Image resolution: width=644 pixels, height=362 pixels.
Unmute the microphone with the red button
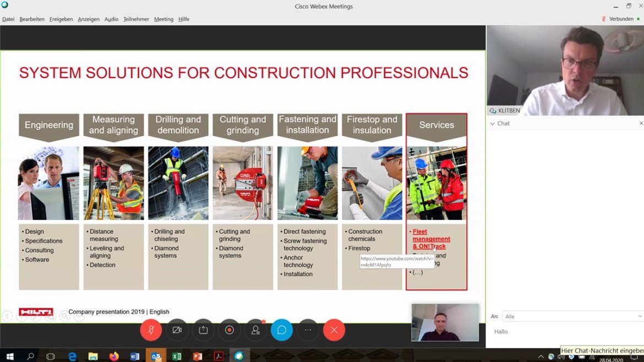(151, 330)
